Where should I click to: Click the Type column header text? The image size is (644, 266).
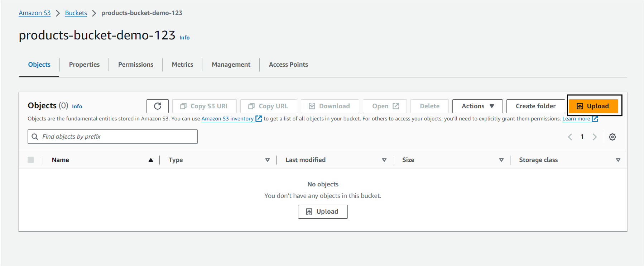[x=176, y=160]
